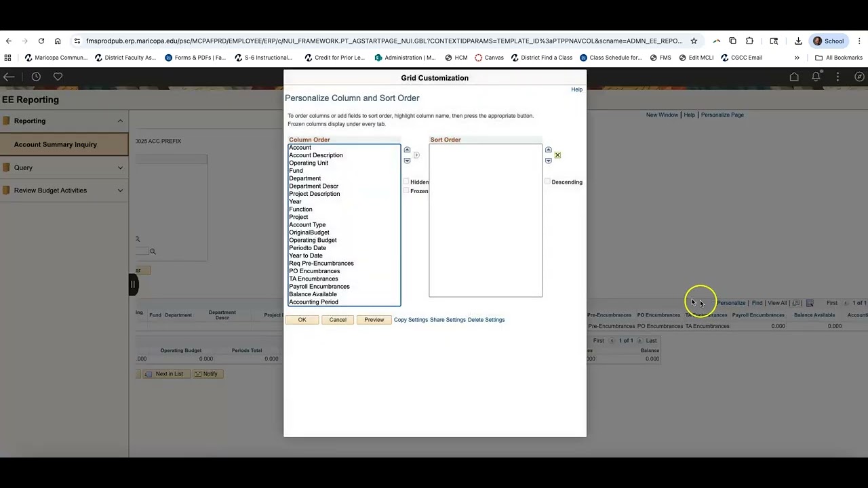Click the browser address bar
The width and height of the screenshot is (868, 488).
point(383,41)
